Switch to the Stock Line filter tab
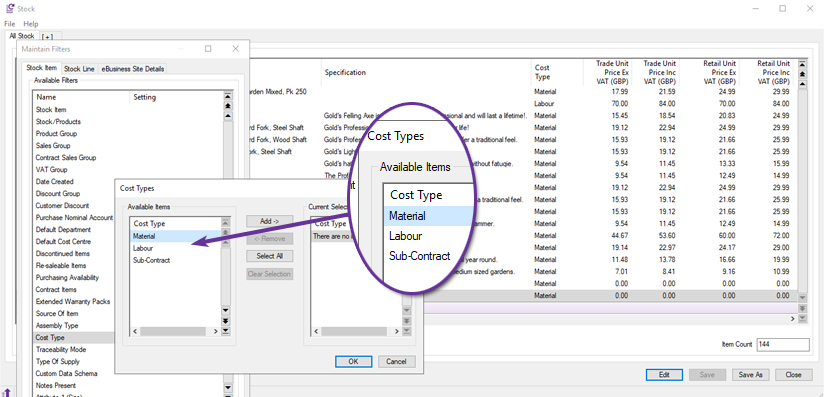 click(x=79, y=69)
